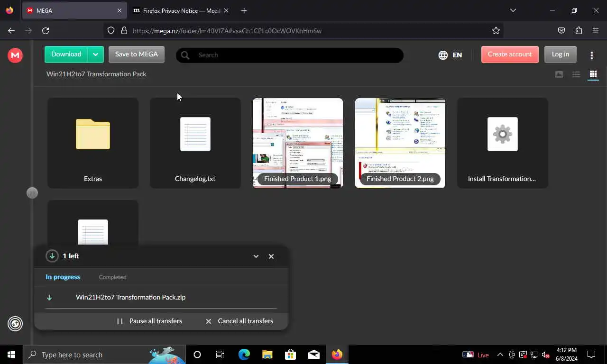Click the muted volume tray icon
607x364 pixels.
point(546,355)
